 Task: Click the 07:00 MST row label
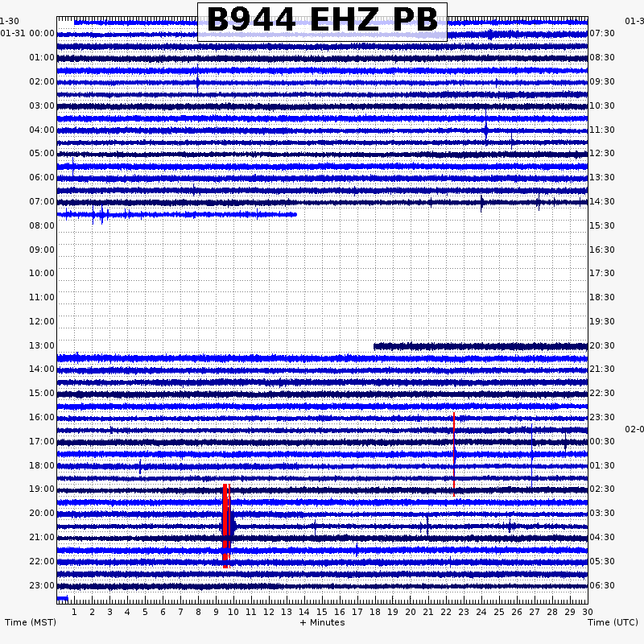(42, 201)
